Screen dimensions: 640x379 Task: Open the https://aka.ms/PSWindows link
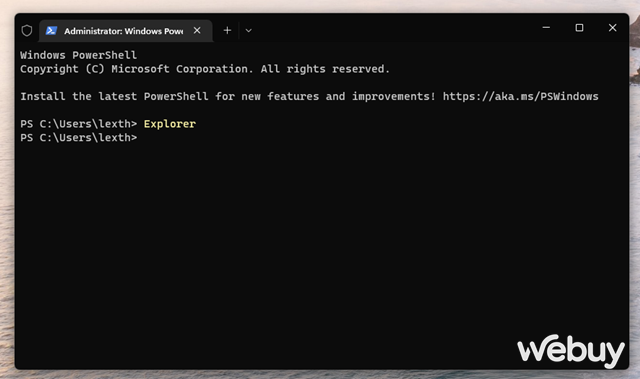(x=520, y=96)
